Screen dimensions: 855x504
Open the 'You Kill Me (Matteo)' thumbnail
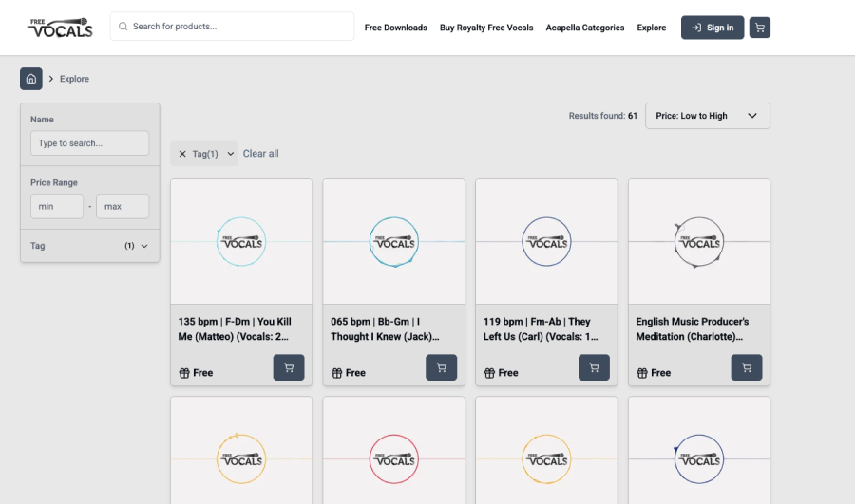(x=241, y=241)
